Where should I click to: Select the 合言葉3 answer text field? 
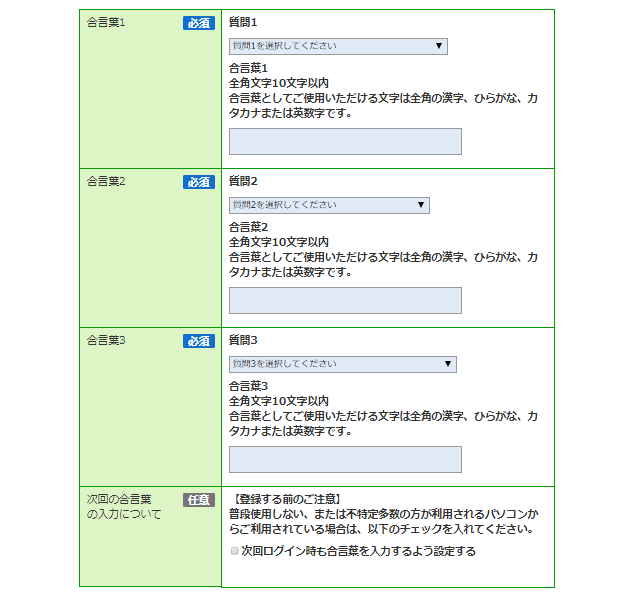coord(345,459)
